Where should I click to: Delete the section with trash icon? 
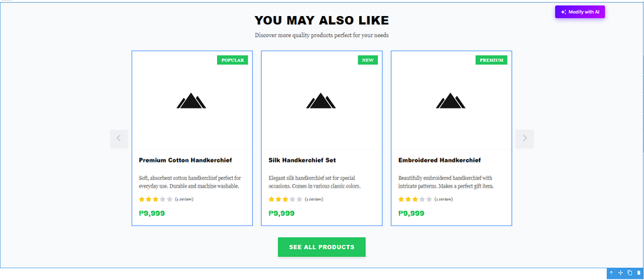[x=638, y=273]
